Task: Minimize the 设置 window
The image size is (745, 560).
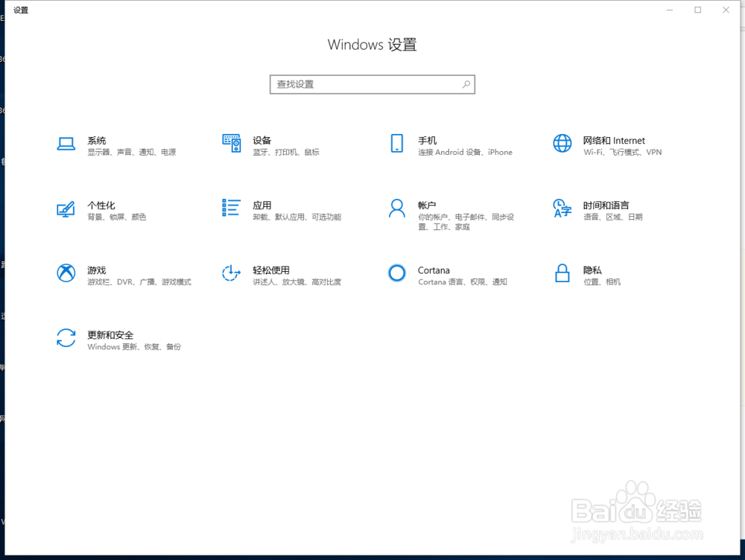Action: (x=670, y=10)
